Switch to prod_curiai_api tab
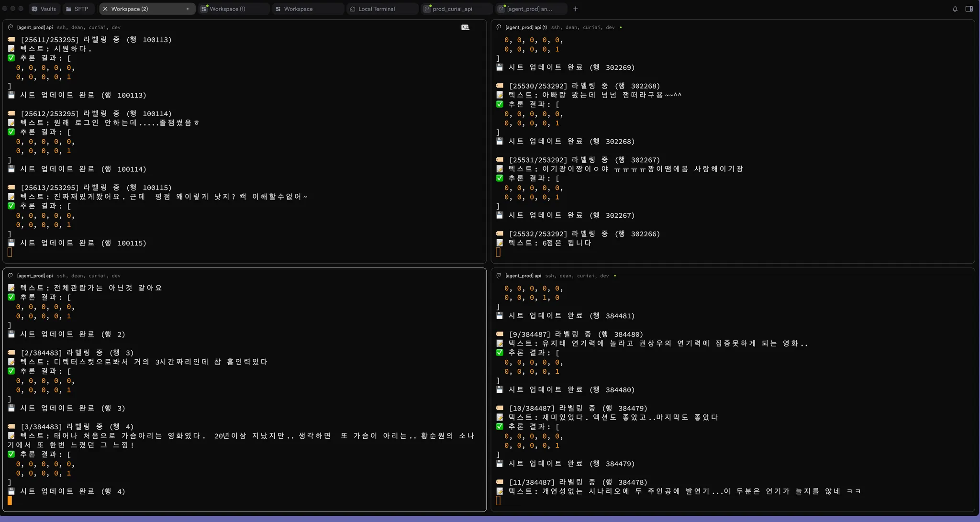This screenshot has width=980, height=522. click(x=452, y=9)
